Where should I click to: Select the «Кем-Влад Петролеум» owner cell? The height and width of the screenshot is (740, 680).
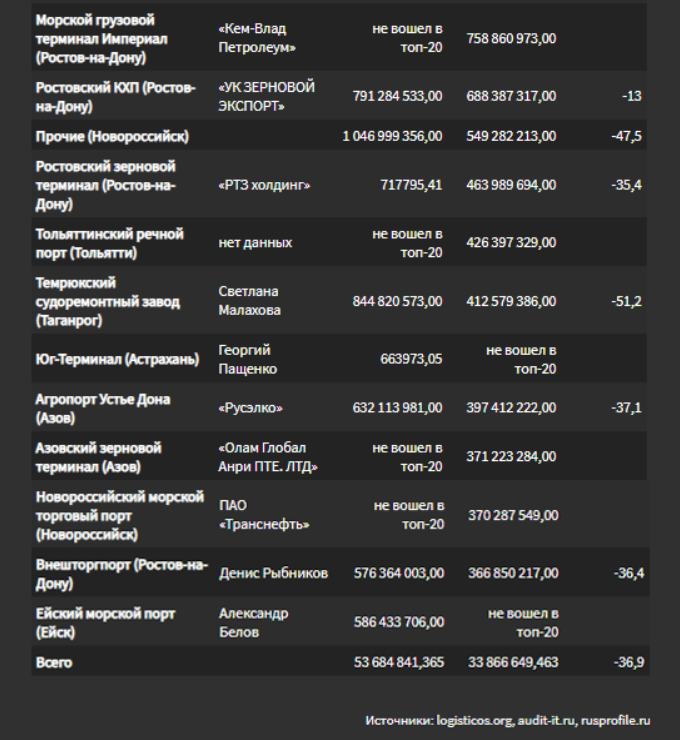tap(257, 38)
